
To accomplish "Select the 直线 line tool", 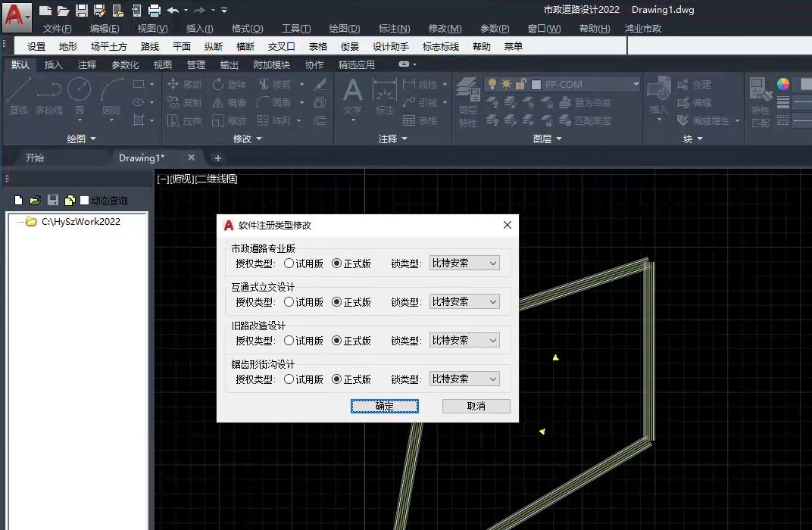I will click(19, 96).
